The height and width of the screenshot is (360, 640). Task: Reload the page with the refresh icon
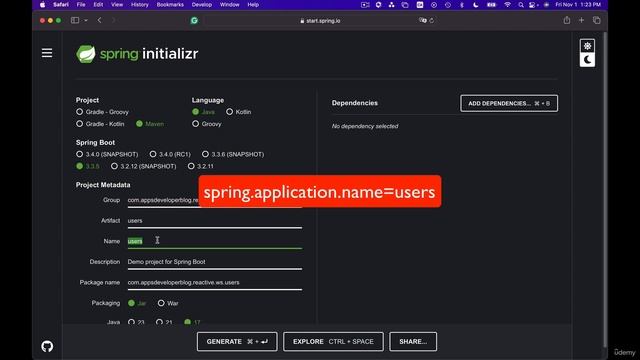pyautogui.click(x=431, y=20)
